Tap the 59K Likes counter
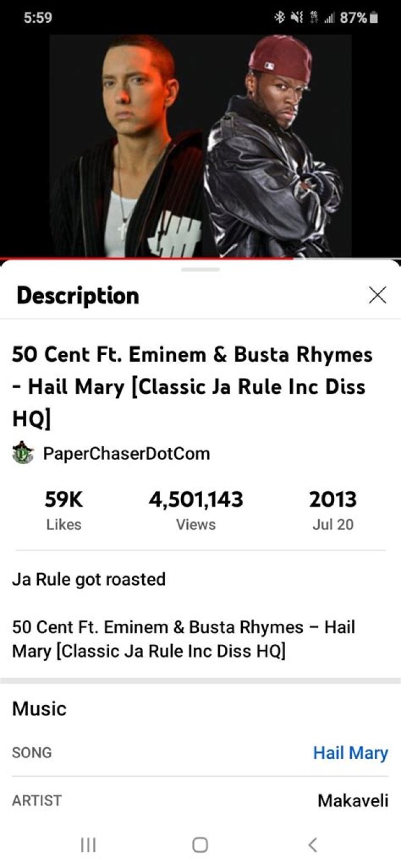 click(63, 510)
